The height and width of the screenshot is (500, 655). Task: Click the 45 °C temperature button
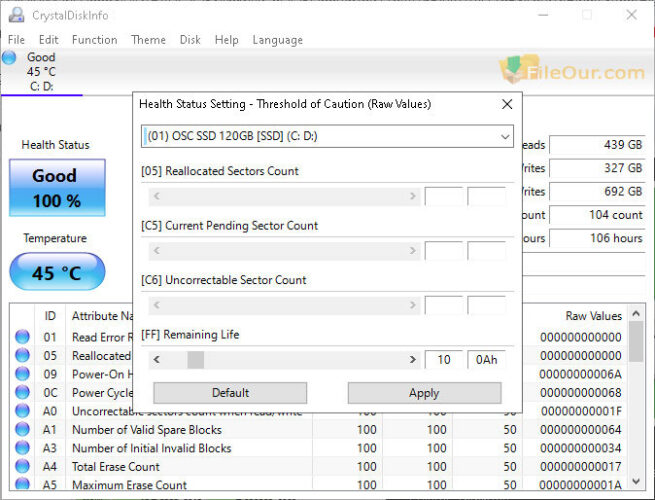(x=57, y=272)
